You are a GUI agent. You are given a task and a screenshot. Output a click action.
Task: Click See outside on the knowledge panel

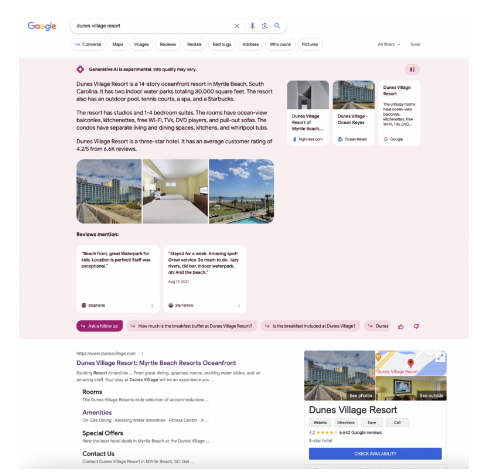(431, 396)
